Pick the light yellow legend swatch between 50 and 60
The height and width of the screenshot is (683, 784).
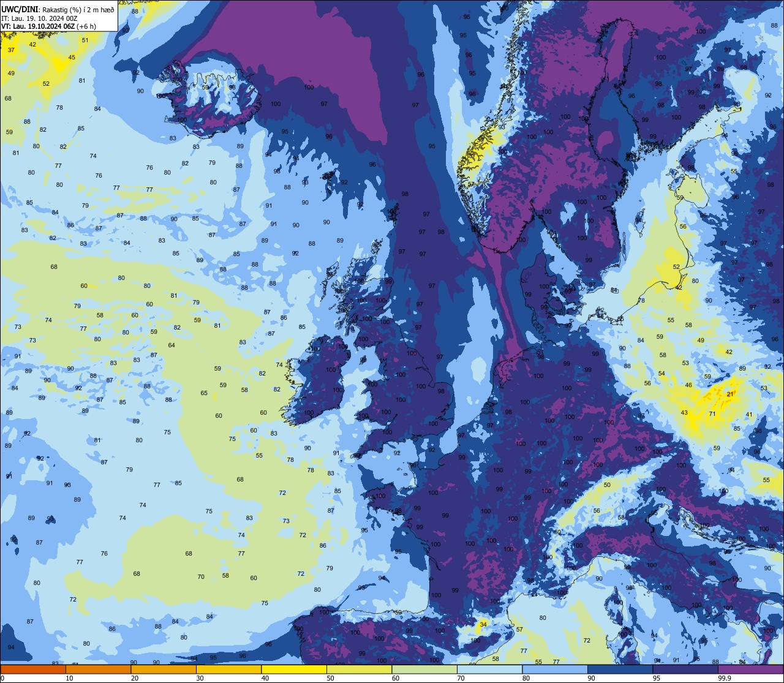[359, 669]
